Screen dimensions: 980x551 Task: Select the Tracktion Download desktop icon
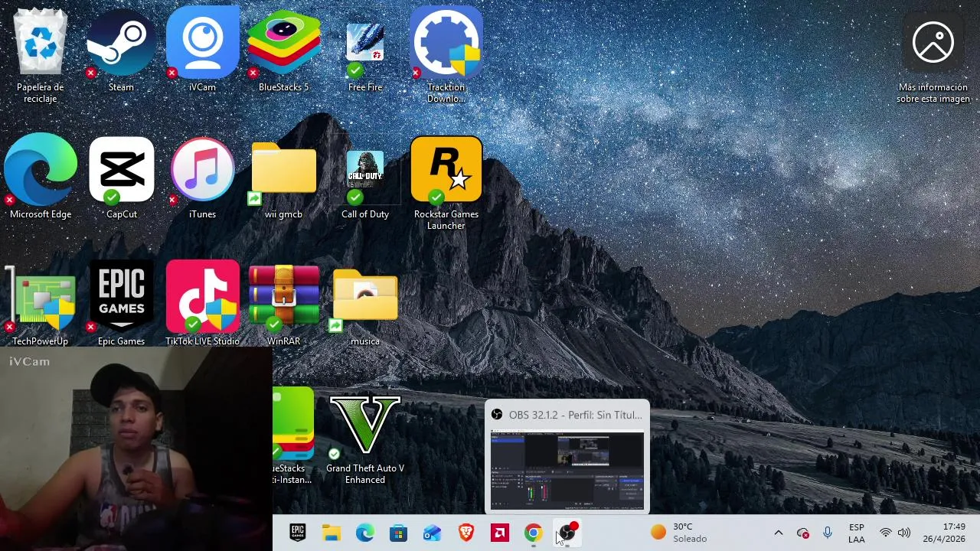click(x=446, y=55)
